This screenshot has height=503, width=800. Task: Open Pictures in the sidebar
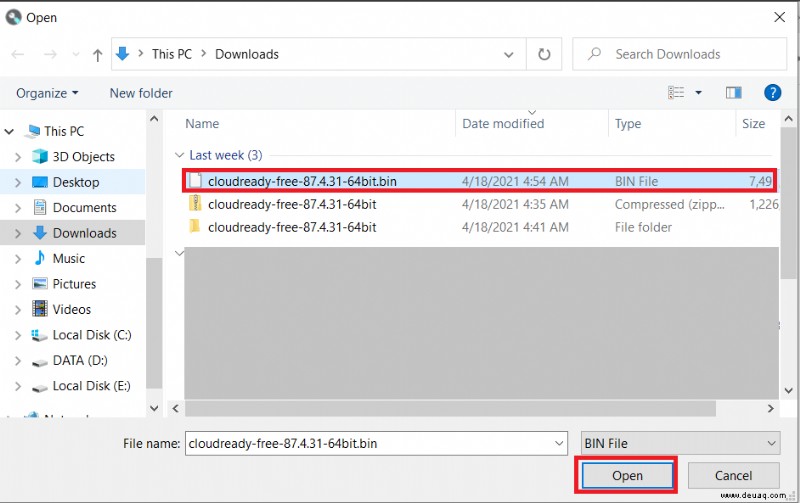[74, 284]
